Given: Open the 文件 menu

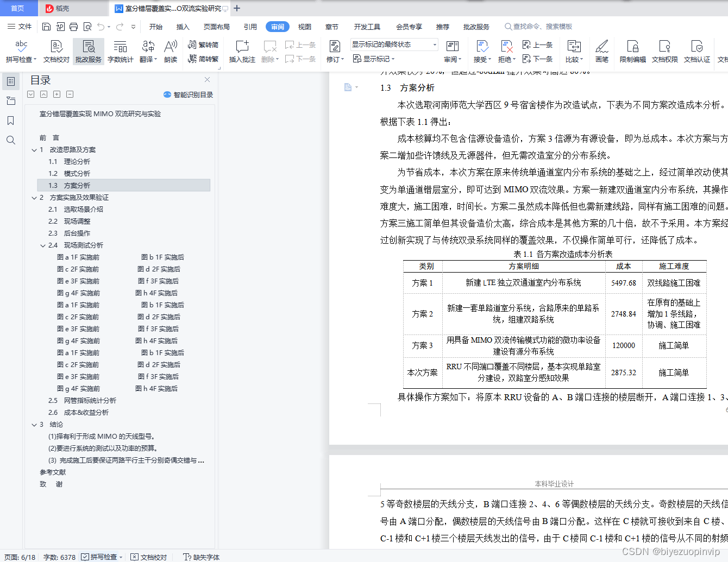Looking at the screenshot, I should [x=20, y=27].
